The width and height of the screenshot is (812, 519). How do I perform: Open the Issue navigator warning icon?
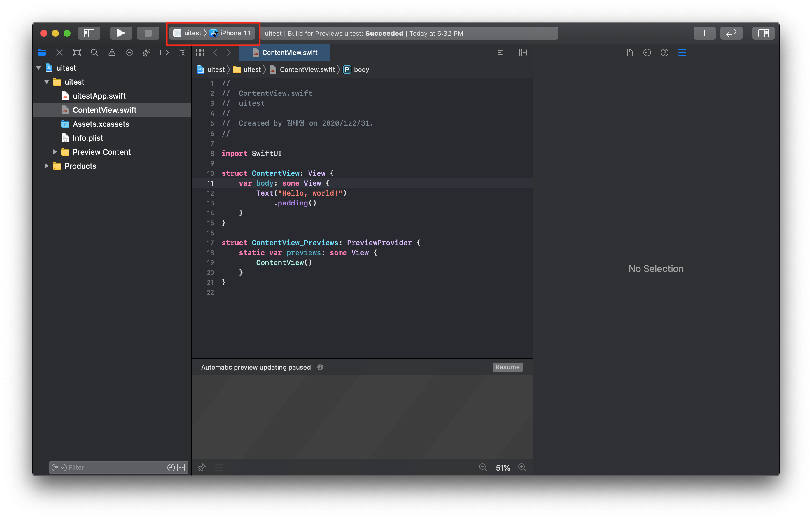point(112,53)
